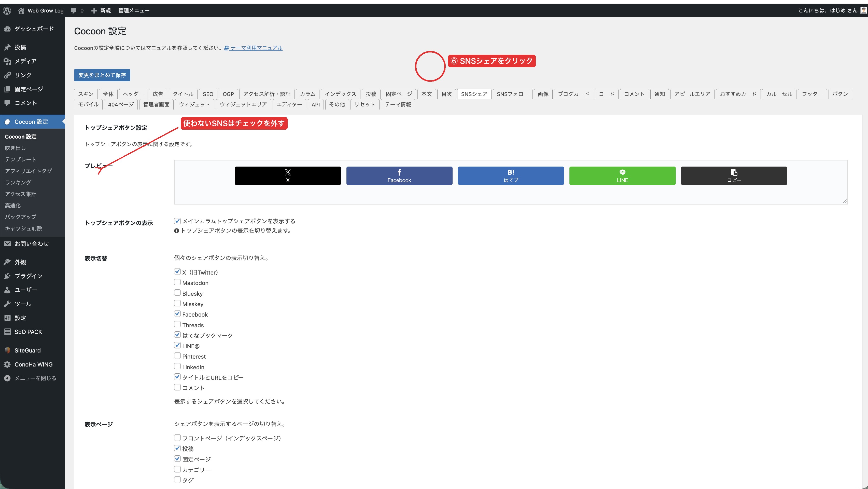Click the plus icon for 新規
This screenshot has width=868, height=489.
coord(94,10)
